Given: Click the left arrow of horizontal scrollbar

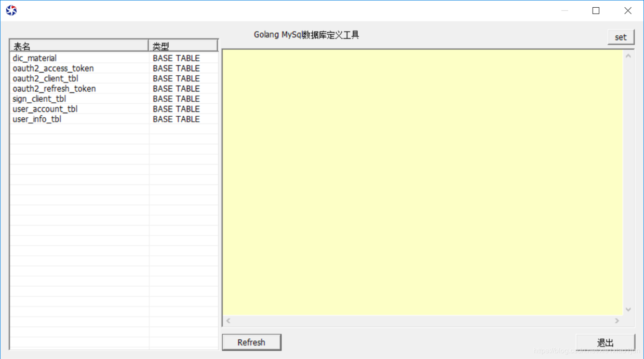Looking at the screenshot, I should pos(228,321).
